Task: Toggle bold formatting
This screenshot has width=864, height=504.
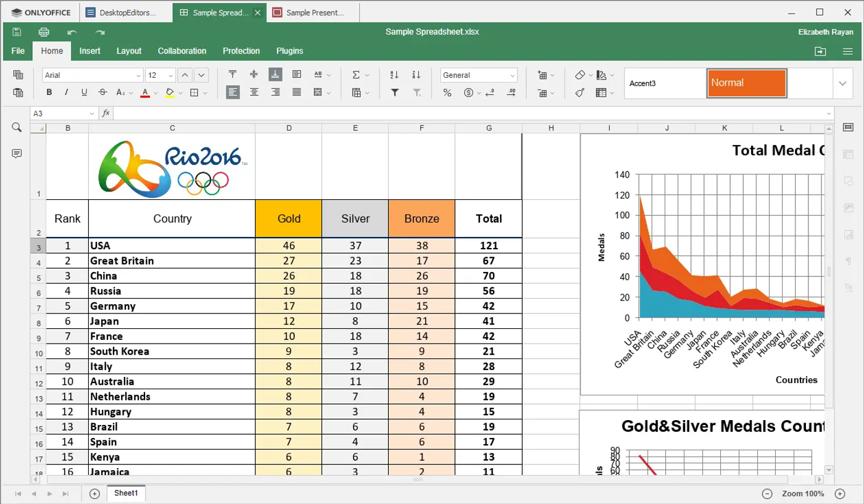Action: click(49, 91)
